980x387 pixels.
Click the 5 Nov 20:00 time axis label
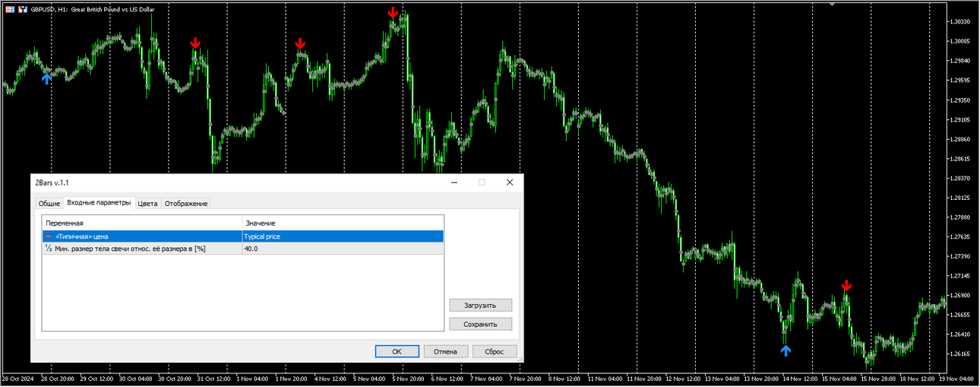click(x=409, y=378)
